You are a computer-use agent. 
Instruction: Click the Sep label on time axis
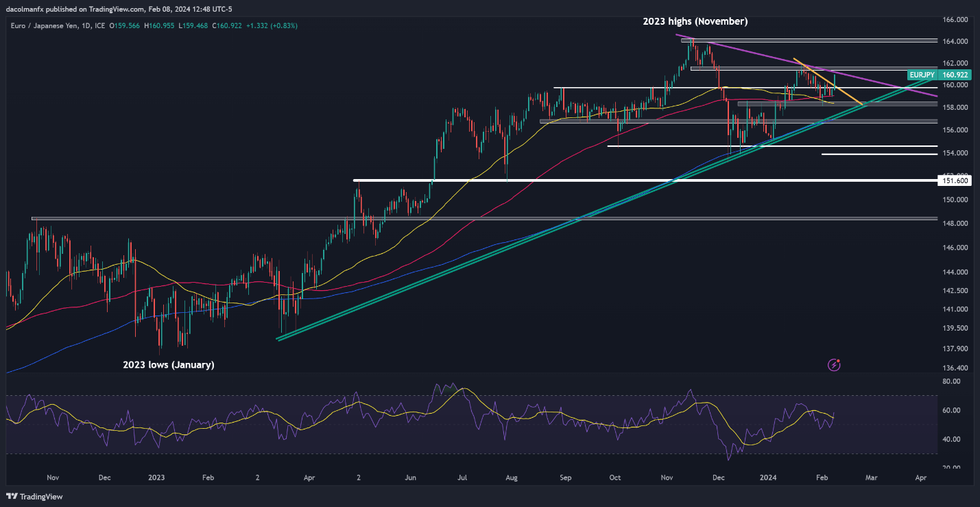click(x=565, y=477)
